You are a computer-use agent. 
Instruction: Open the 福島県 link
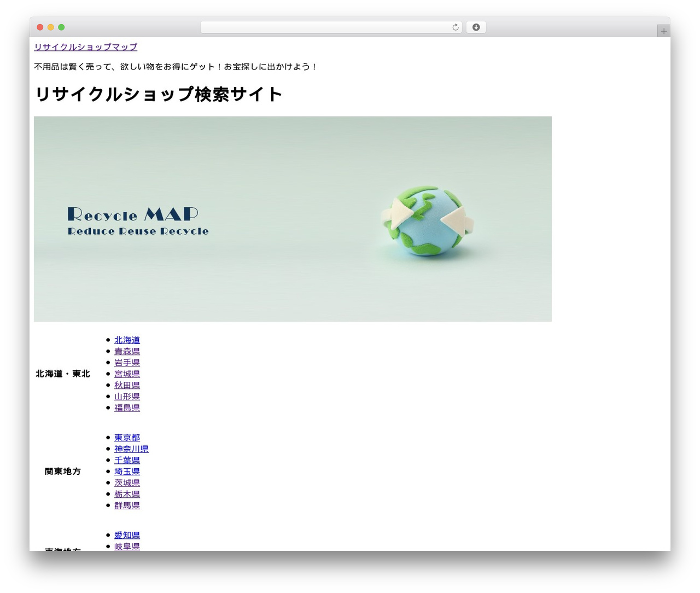pos(127,408)
